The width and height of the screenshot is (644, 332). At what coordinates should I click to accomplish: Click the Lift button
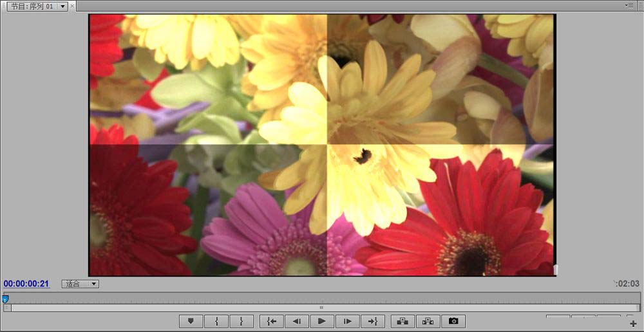(x=402, y=321)
